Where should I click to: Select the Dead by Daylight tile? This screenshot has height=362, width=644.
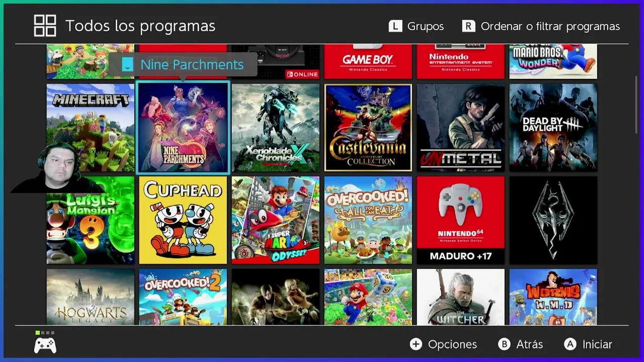[553, 128]
